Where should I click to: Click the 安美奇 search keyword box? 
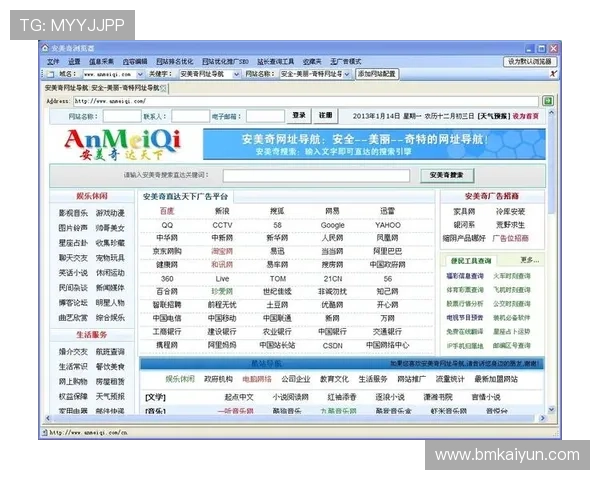[x=316, y=176]
